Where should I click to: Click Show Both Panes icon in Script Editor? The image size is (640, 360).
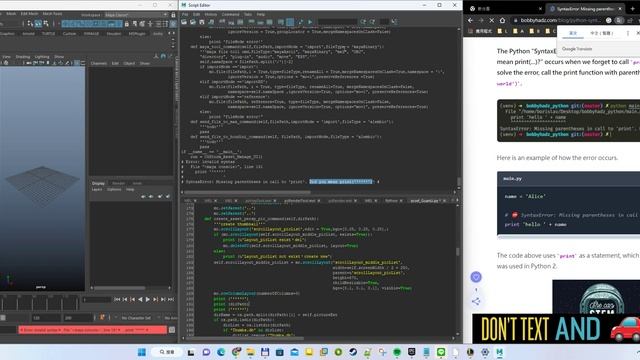(x=269, y=22)
